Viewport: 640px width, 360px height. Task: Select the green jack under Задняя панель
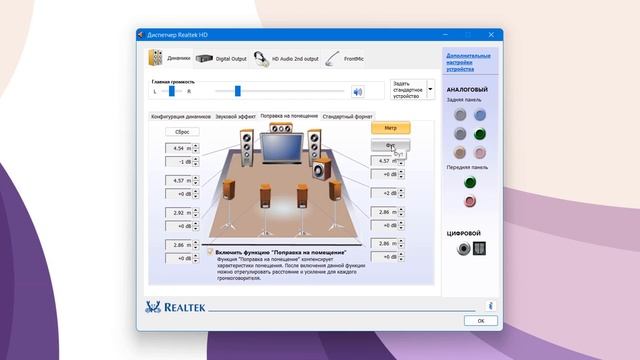pyautogui.click(x=480, y=133)
